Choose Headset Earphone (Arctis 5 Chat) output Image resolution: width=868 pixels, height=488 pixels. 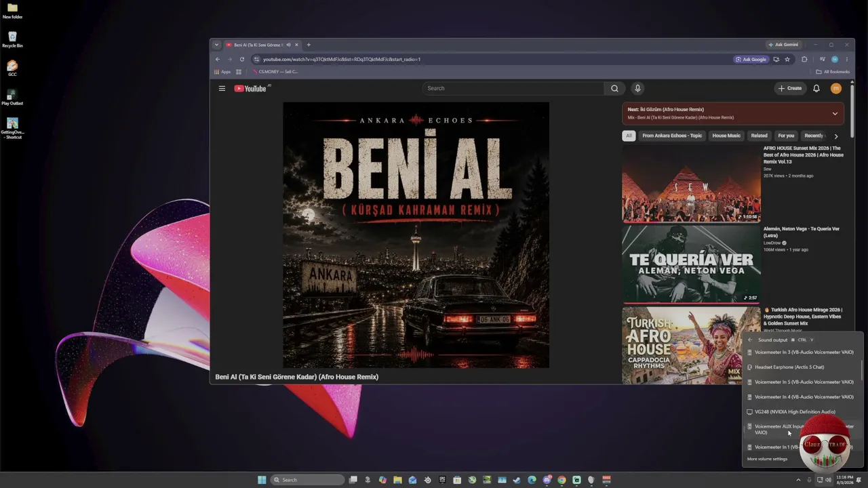point(803,367)
